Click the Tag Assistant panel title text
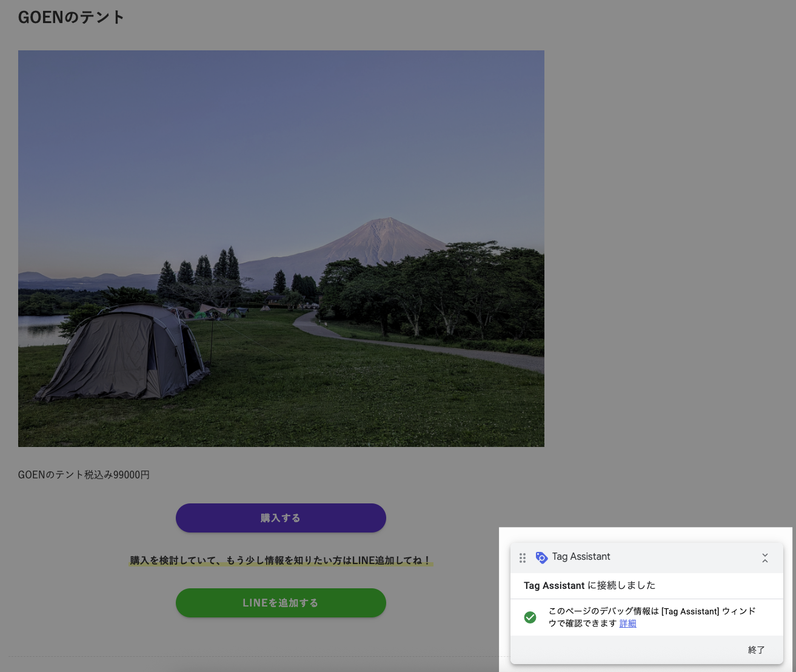 click(x=581, y=557)
